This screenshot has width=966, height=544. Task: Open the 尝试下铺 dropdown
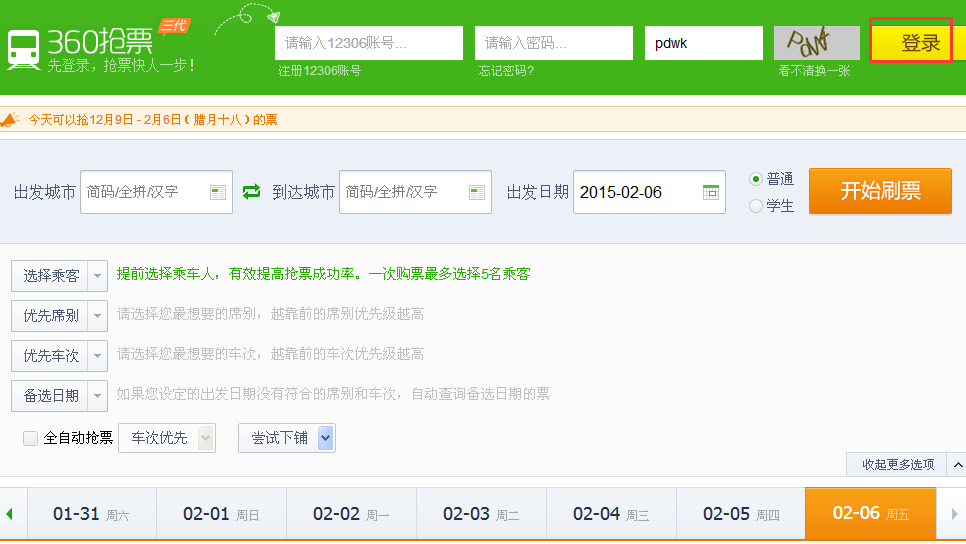point(286,438)
